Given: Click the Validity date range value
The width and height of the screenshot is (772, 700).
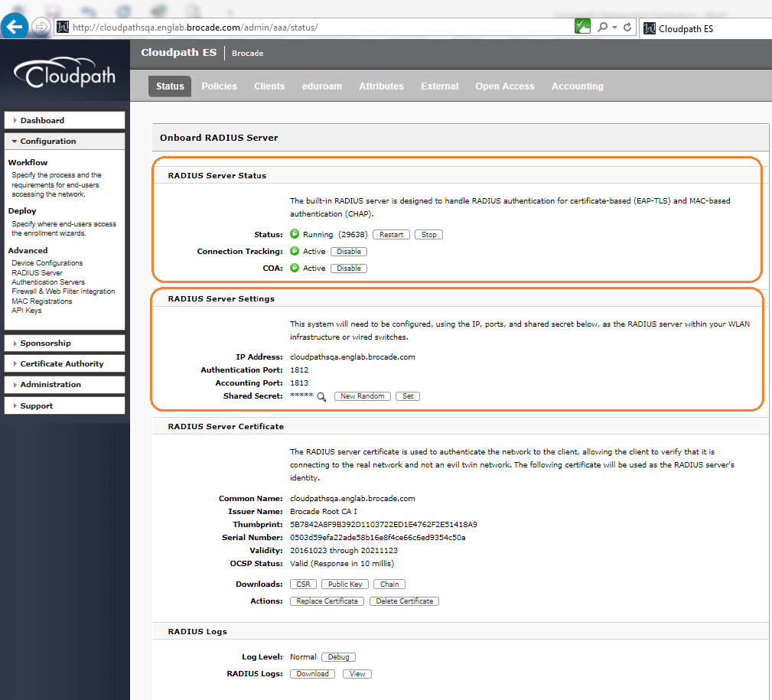Looking at the screenshot, I should [x=344, y=550].
